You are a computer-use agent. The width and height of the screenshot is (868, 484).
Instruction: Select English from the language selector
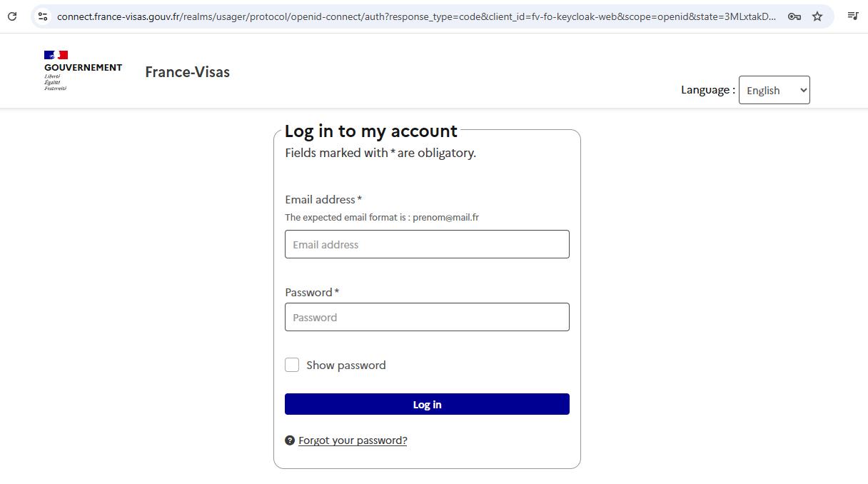pos(774,90)
